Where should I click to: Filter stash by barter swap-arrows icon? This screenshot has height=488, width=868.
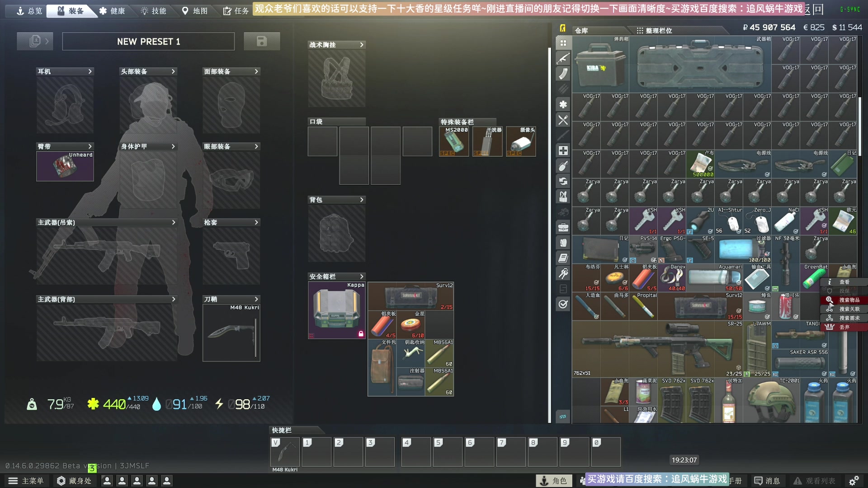[x=563, y=181]
